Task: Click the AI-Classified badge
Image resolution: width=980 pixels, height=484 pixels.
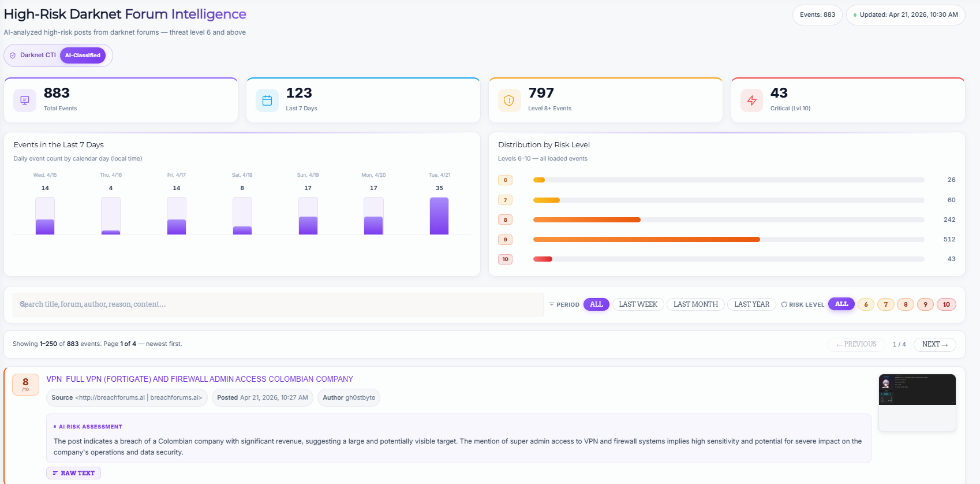Action: point(83,55)
